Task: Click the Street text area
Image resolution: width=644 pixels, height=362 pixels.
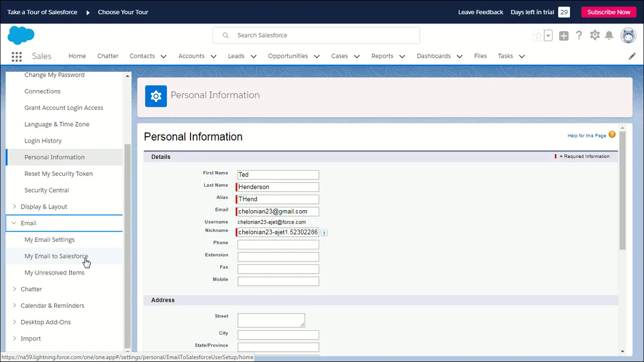Action: pyautogui.click(x=271, y=321)
